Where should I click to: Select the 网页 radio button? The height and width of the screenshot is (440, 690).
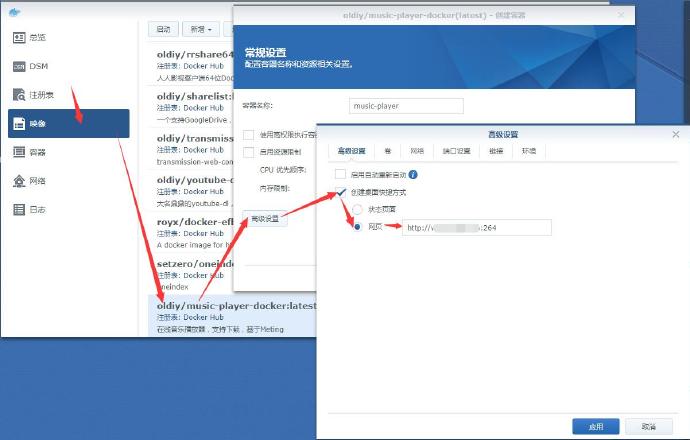[359, 227]
